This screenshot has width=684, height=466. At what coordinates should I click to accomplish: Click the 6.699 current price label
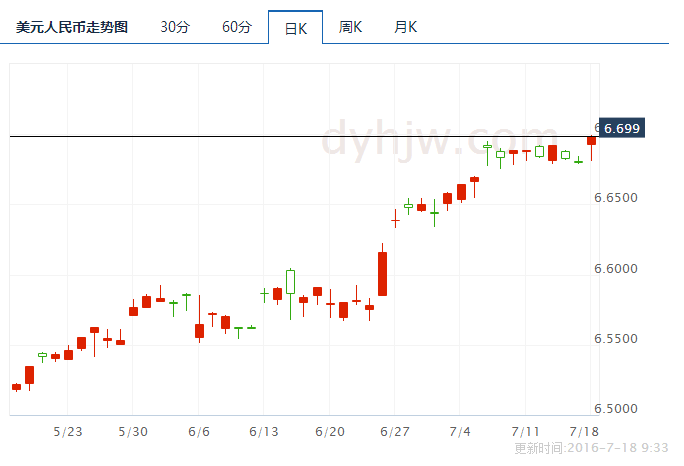pos(622,128)
